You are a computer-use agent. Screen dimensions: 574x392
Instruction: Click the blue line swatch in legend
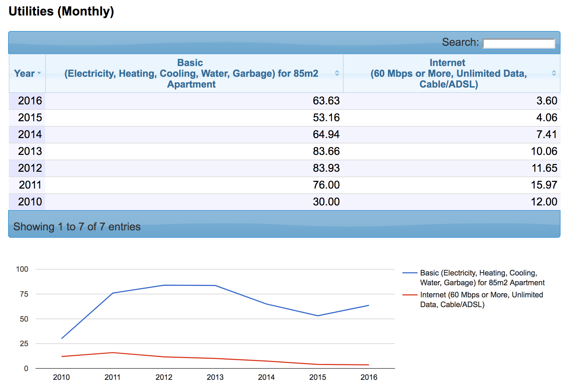(410, 273)
